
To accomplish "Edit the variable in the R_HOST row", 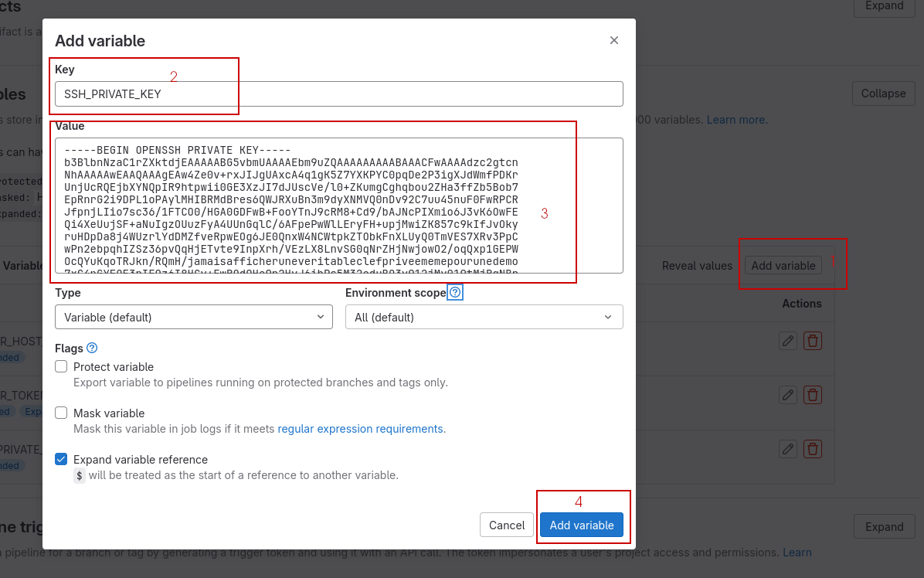I will (787, 341).
